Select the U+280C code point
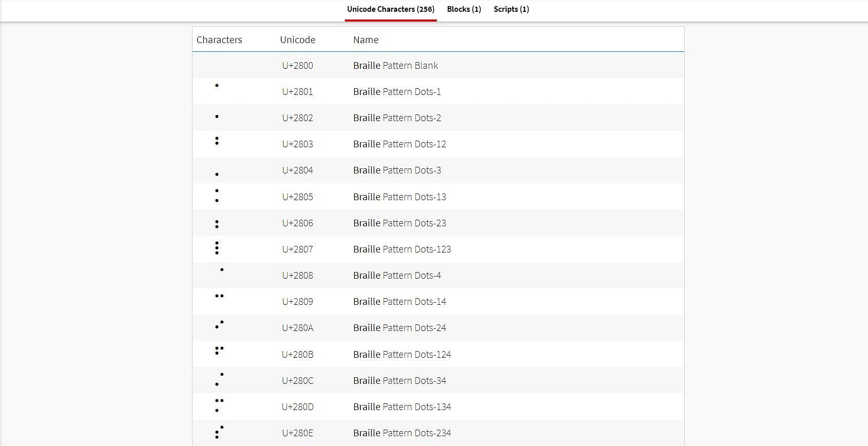The height and width of the screenshot is (446, 868). click(298, 380)
